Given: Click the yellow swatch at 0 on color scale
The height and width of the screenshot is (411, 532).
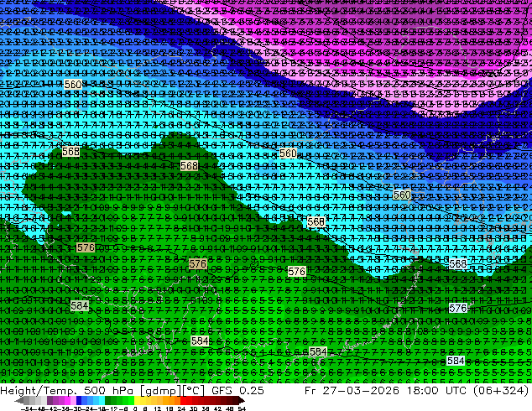Looking at the screenshot, I should click(x=137, y=401).
